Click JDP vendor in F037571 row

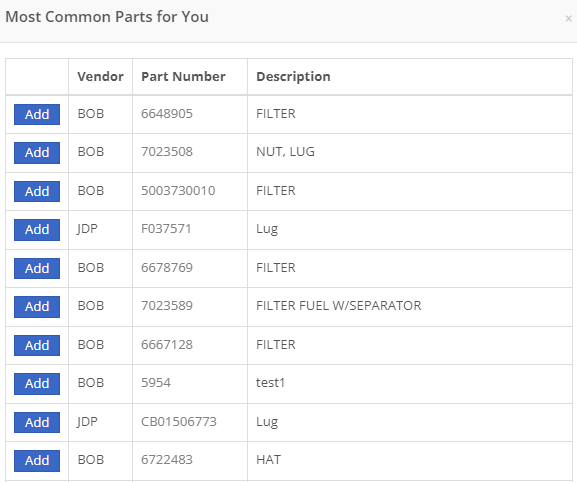87,229
